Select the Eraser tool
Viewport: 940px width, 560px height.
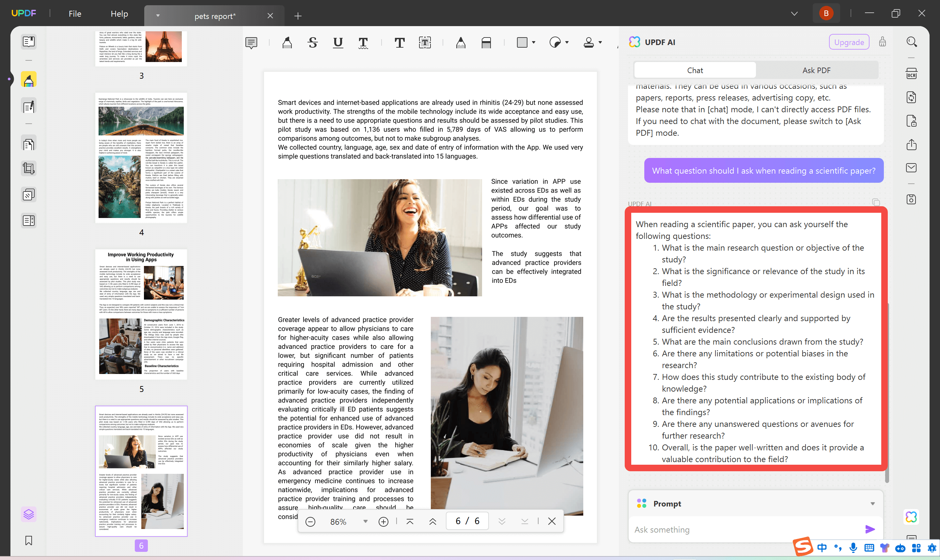(486, 43)
